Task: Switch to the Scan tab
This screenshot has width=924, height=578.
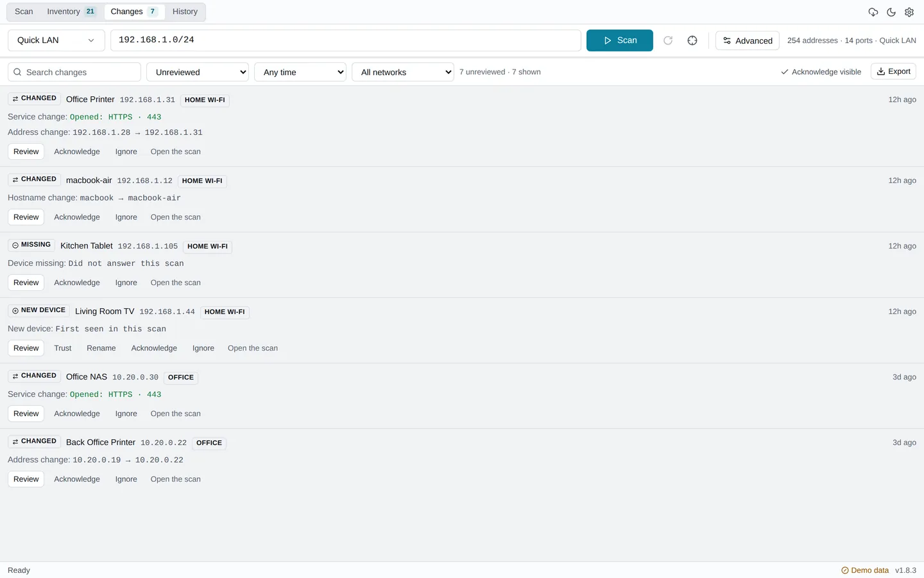Action: point(24,12)
